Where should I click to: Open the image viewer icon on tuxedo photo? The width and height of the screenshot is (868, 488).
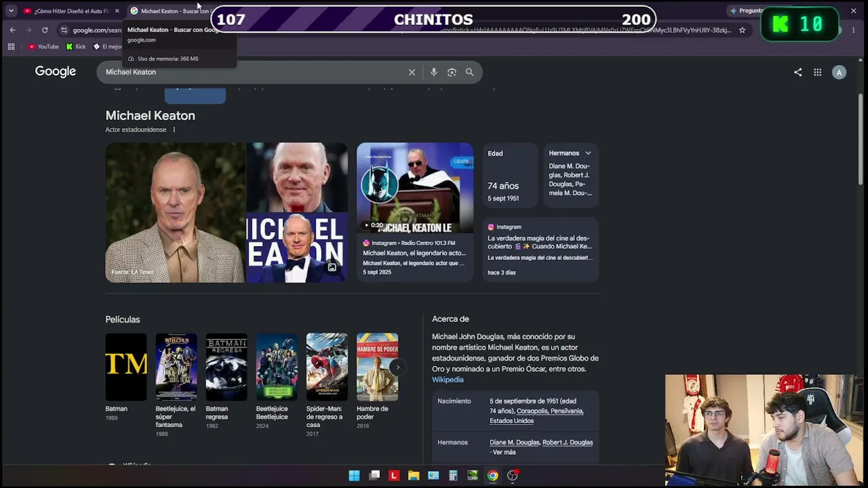pyautogui.click(x=332, y=267)
